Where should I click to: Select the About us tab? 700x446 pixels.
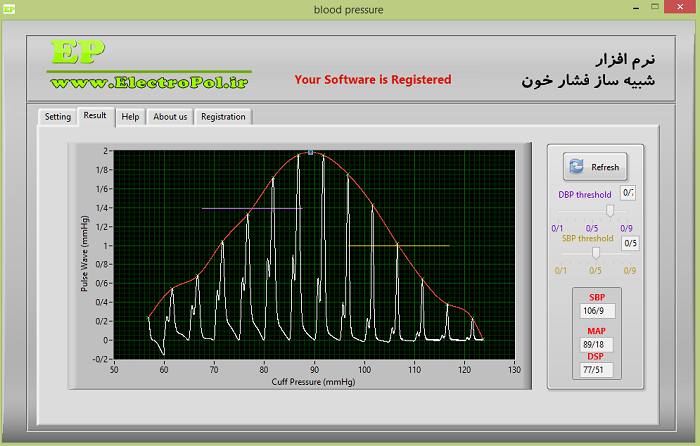[170, 117]
